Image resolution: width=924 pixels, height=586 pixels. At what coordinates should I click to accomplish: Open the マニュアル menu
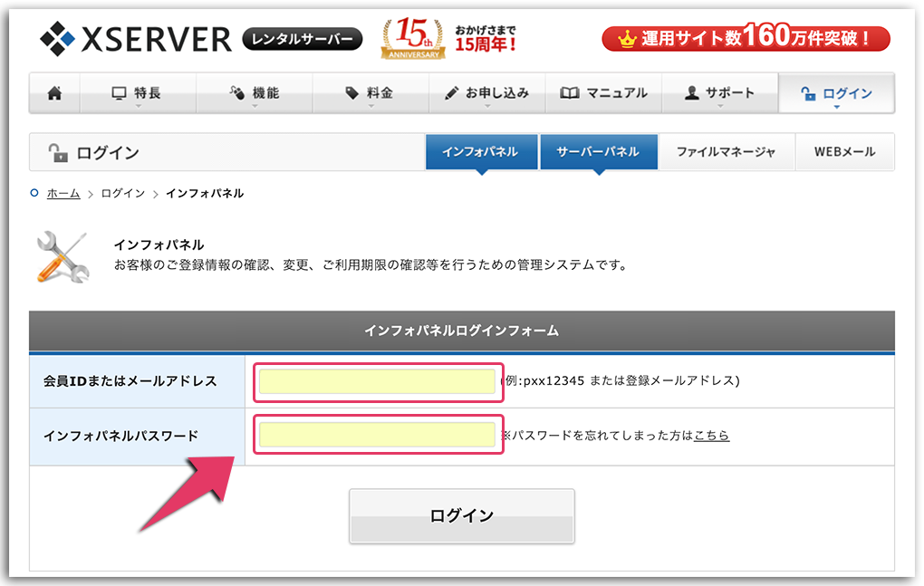click(x=603, y=93)
